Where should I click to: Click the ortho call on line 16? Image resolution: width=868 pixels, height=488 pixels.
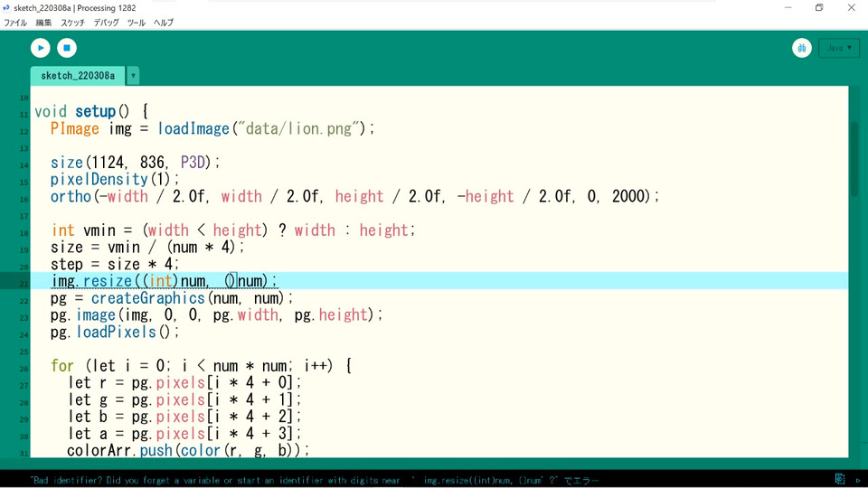354,196
